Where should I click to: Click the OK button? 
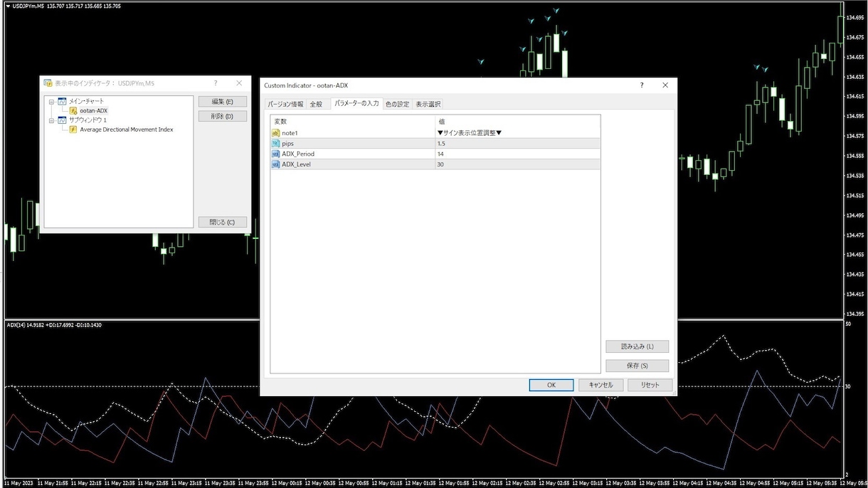click(x=551, y=385)
